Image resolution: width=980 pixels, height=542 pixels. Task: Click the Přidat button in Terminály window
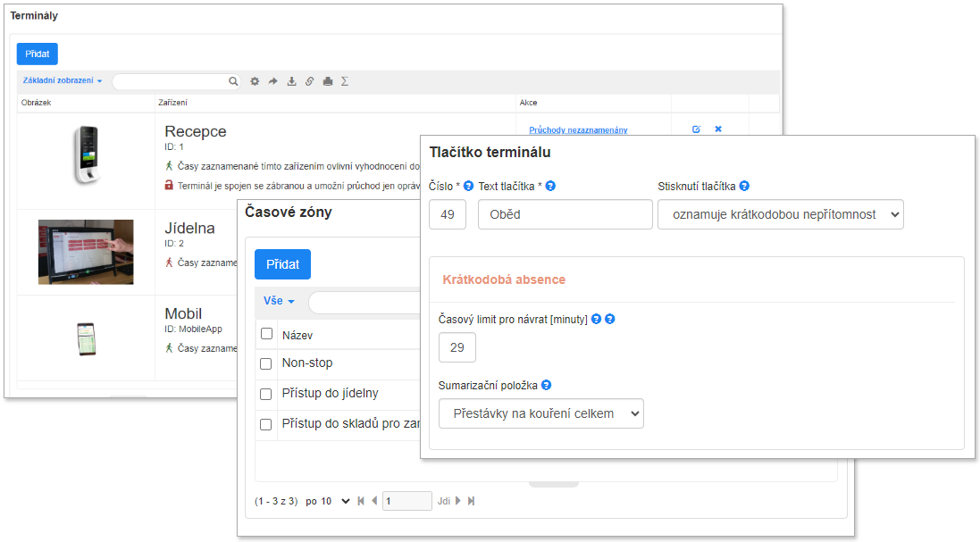[37, 54]
